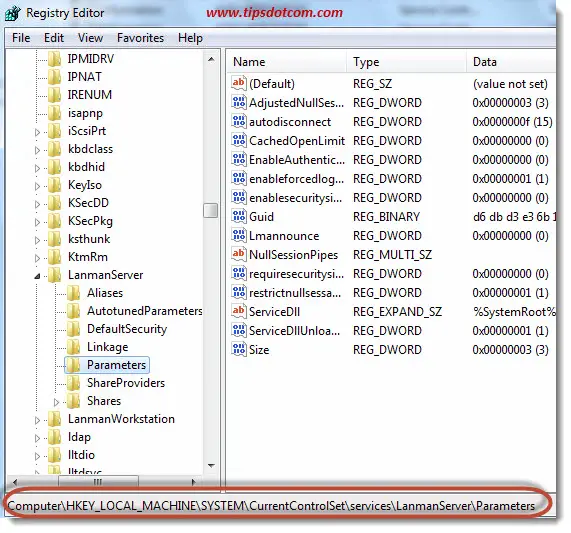Collapse the LanmanServer tree node

point(37,276)
